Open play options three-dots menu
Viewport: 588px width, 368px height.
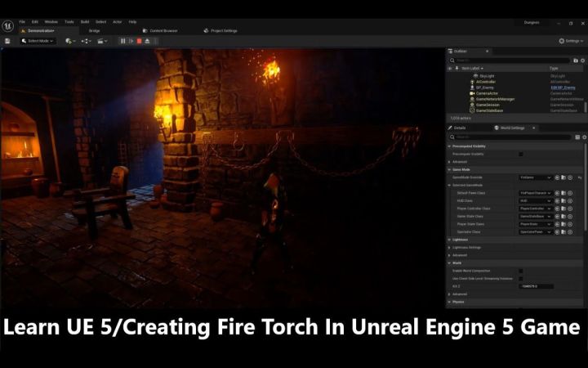(x=156, y=41)
